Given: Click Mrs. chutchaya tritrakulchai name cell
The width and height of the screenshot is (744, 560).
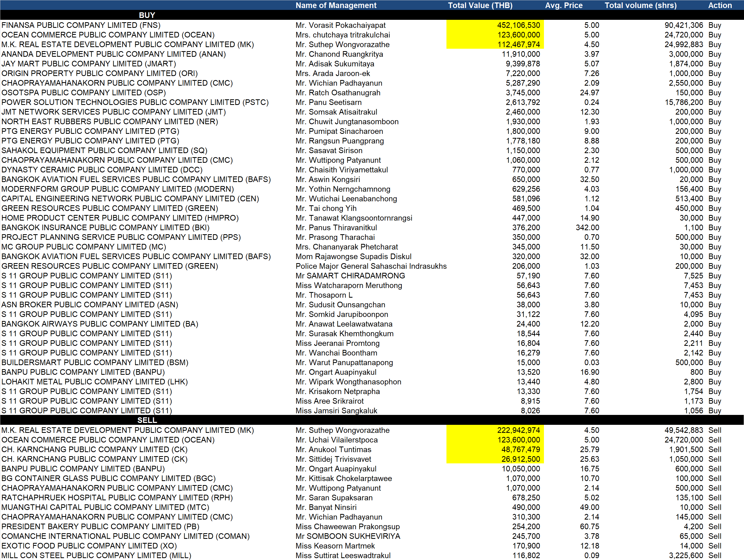Looking at the screenshot, I should point(343,35).
